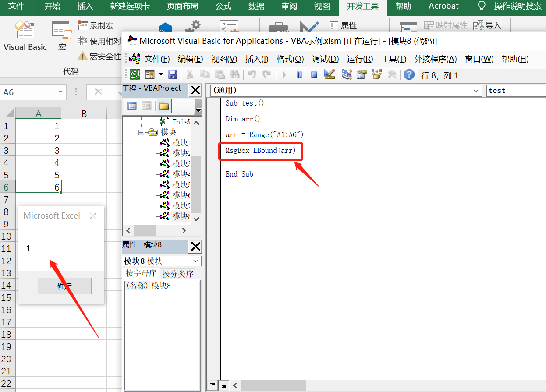
Task: Toggle Folders view in the project pane
Action: click(164, 106)
